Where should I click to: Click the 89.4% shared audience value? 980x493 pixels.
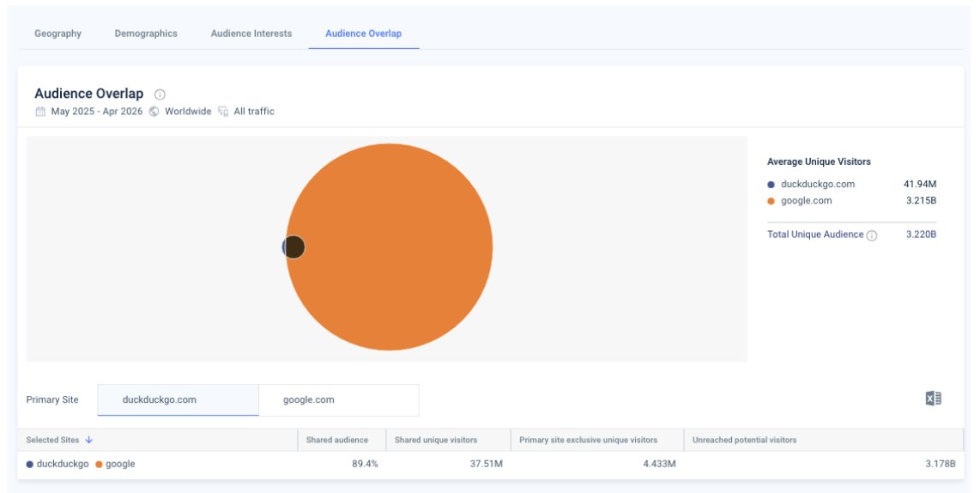point(365,464)
